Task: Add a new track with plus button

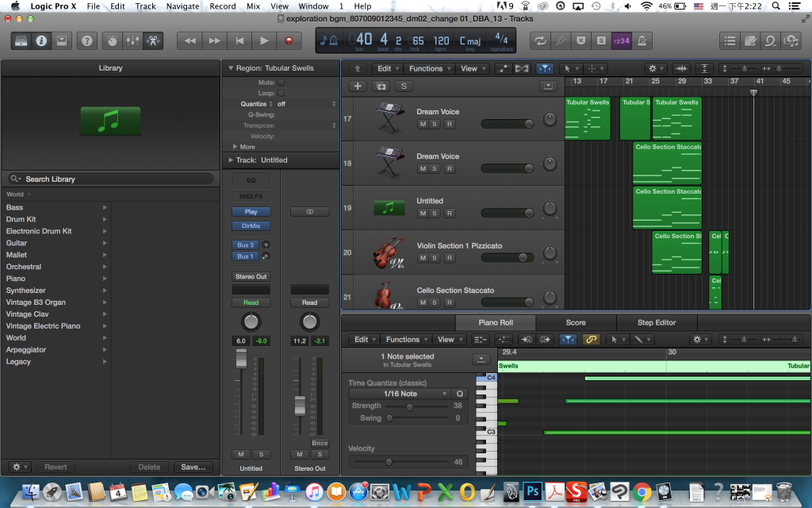Action: pyautogui.click(x=358, y=86)
